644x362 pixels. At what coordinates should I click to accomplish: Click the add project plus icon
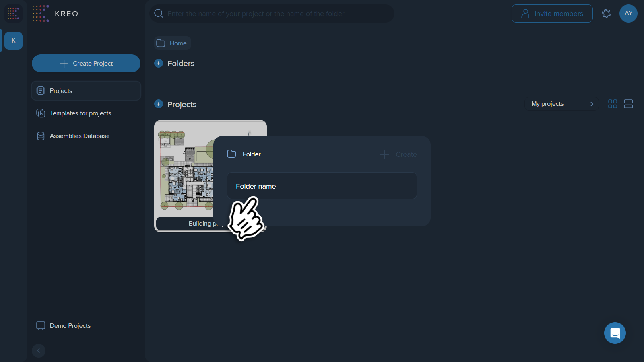point(159,104)
